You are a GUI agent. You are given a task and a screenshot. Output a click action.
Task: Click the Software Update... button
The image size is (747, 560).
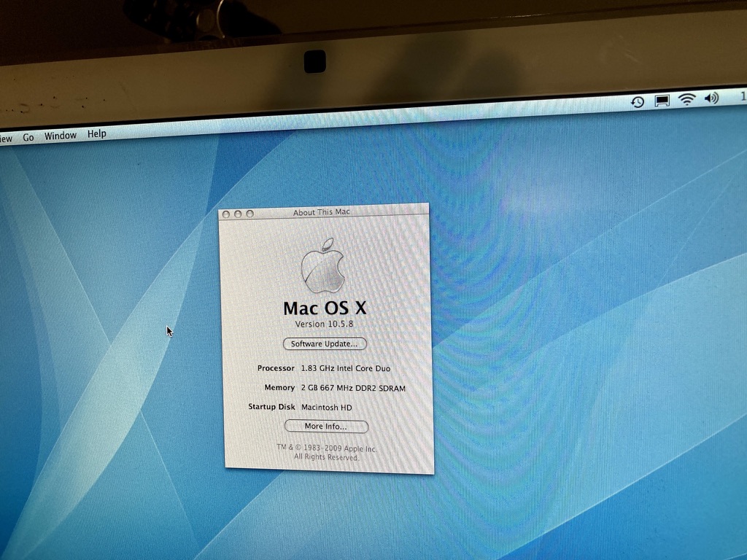tap(325, 344)
